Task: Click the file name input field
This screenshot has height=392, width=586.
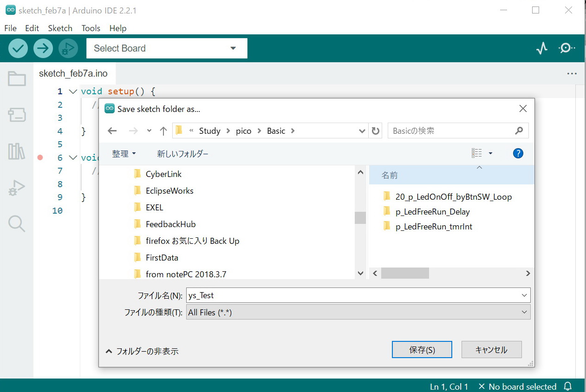Action: (x=358, y=295)
